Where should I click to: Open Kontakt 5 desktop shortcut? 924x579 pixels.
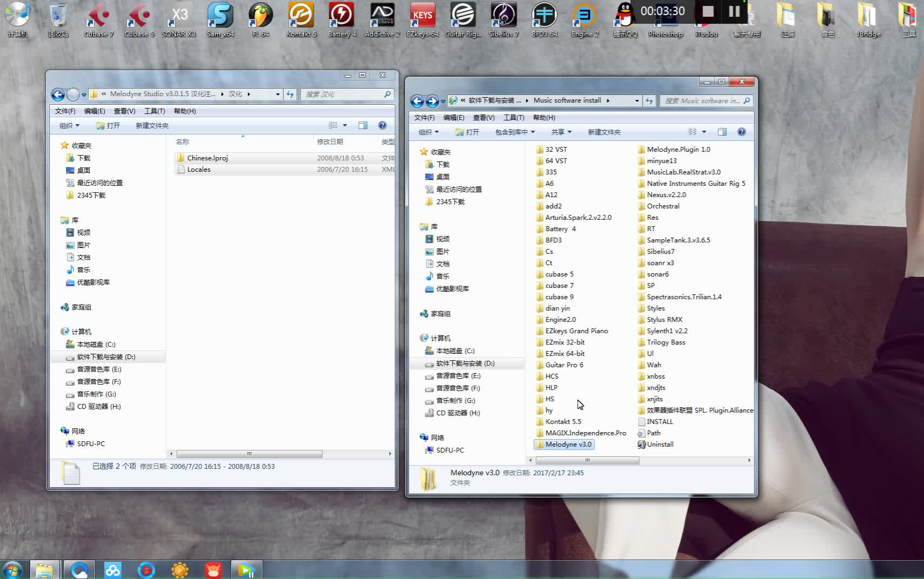click(301, 20)
